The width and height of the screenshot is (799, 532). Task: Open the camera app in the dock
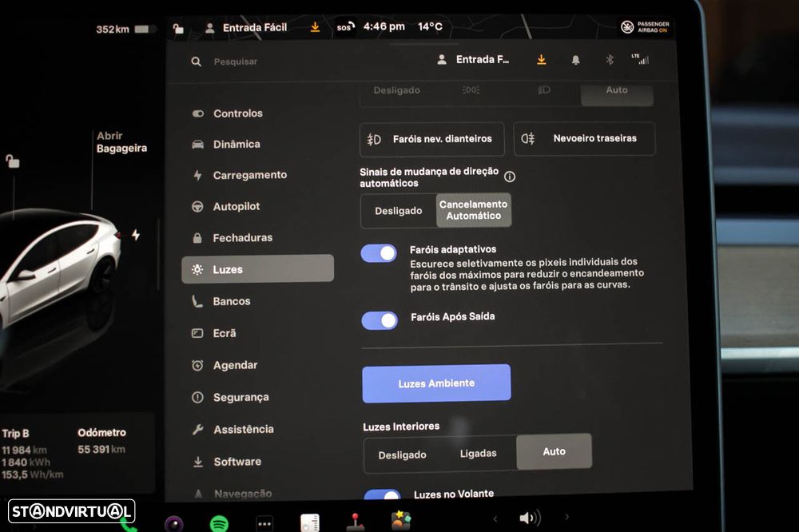[x=173, y=524]
